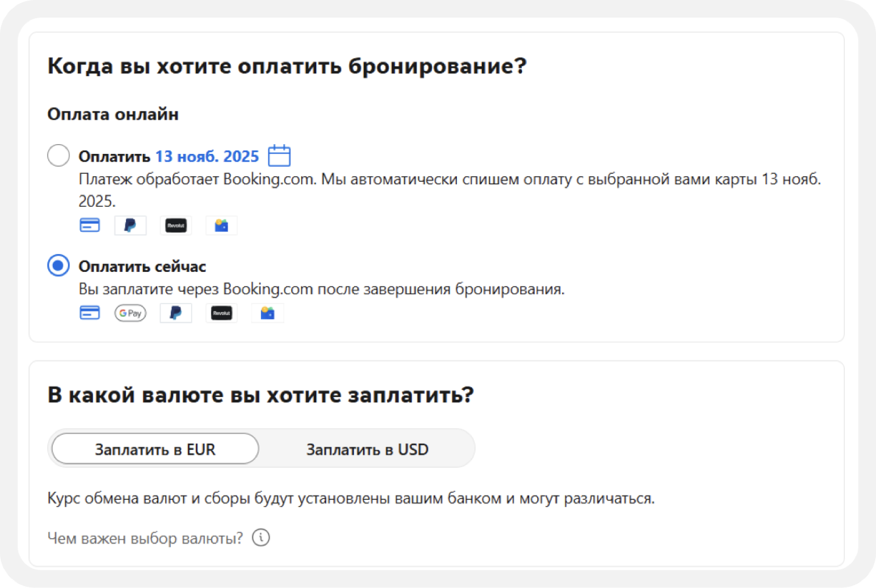The width and height of the screenshot is (876, 588).
Task: Click credit card icon under Оплатить сейчас
Action: (90, 313)
